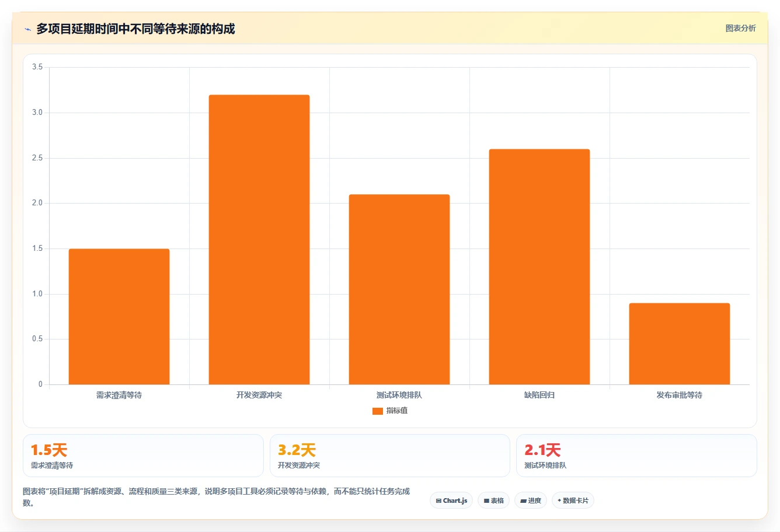Select the 缺陷回归 bar
The width and height of the screenshot is (780, 532).
539,267
